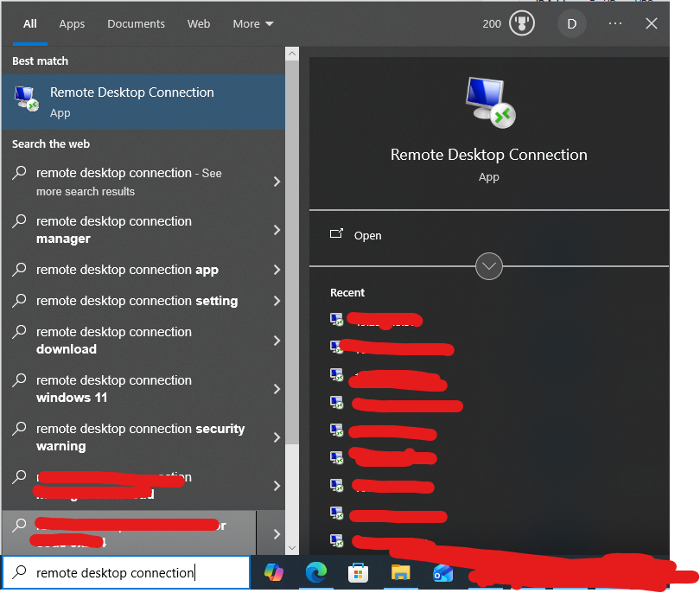Expand arrow for 'remote desktop connection app'
The image size is (700, 593).
277,270
